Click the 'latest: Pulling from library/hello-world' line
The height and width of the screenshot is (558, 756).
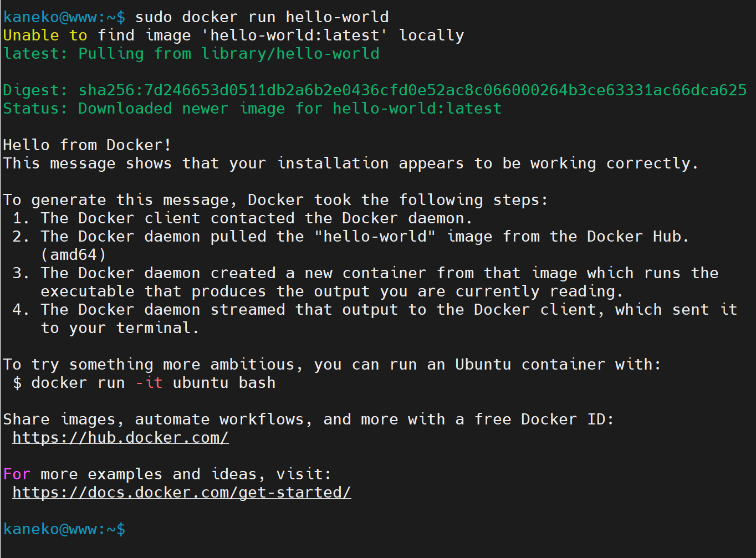[x=191, y=54]
